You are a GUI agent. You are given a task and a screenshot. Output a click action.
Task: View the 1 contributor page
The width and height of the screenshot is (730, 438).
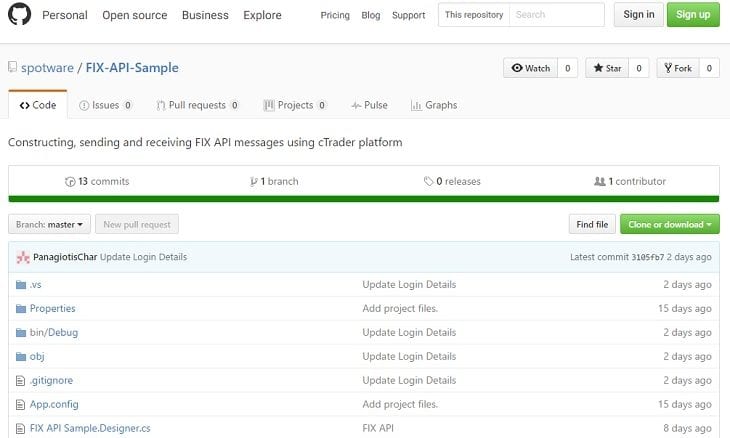click(x=630, y=182)
